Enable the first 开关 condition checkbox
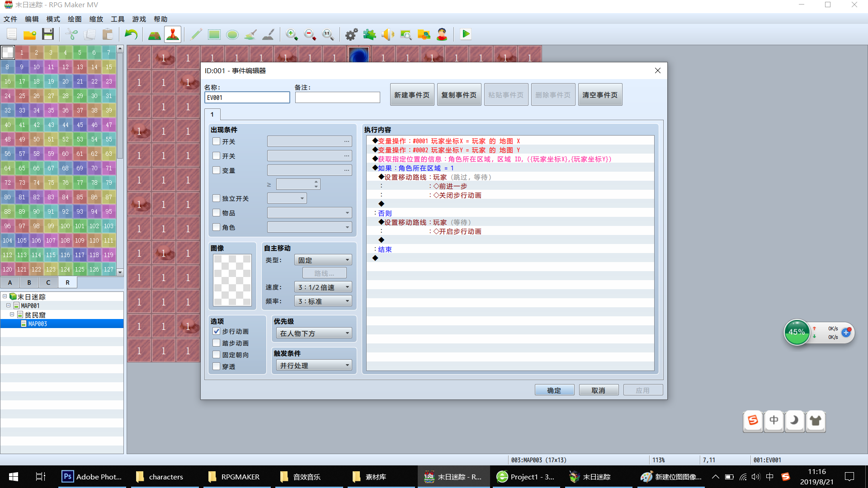This screenshot has width=868, height=488. pos(217,141)
